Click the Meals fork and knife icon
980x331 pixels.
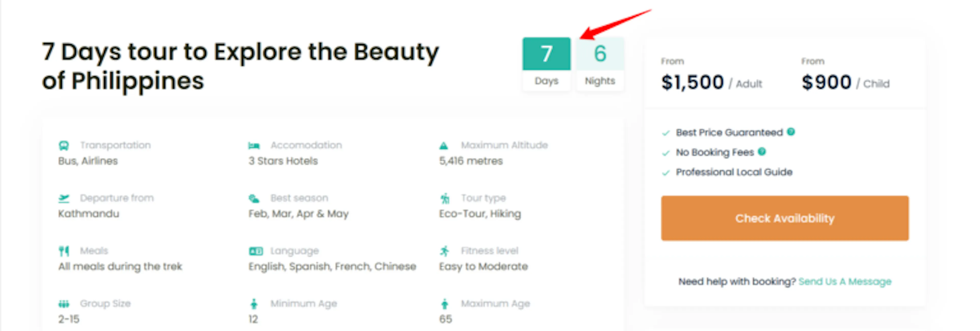click(x=64, y=251)
